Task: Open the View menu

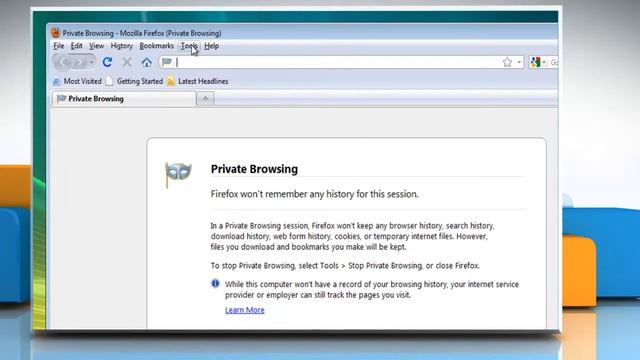Action: 96,46
